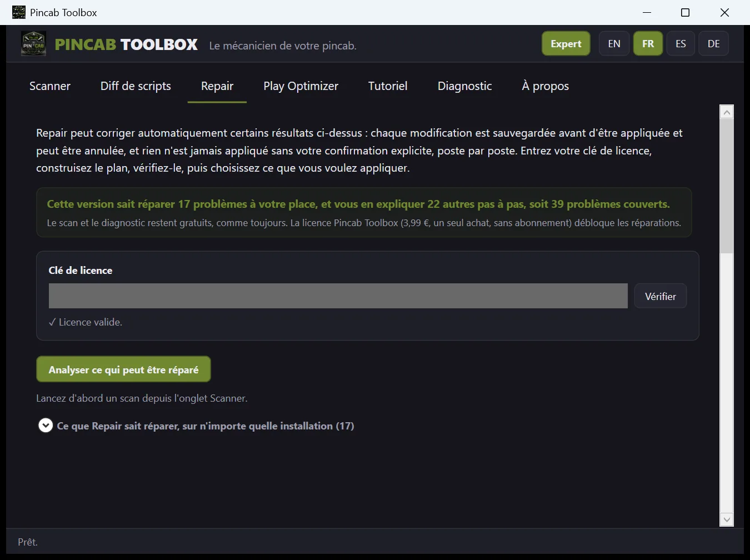Close the Pincab Toolbox window
Image resolution: width=750 pixels, height=560 pixels.
(x=724, y=12)
